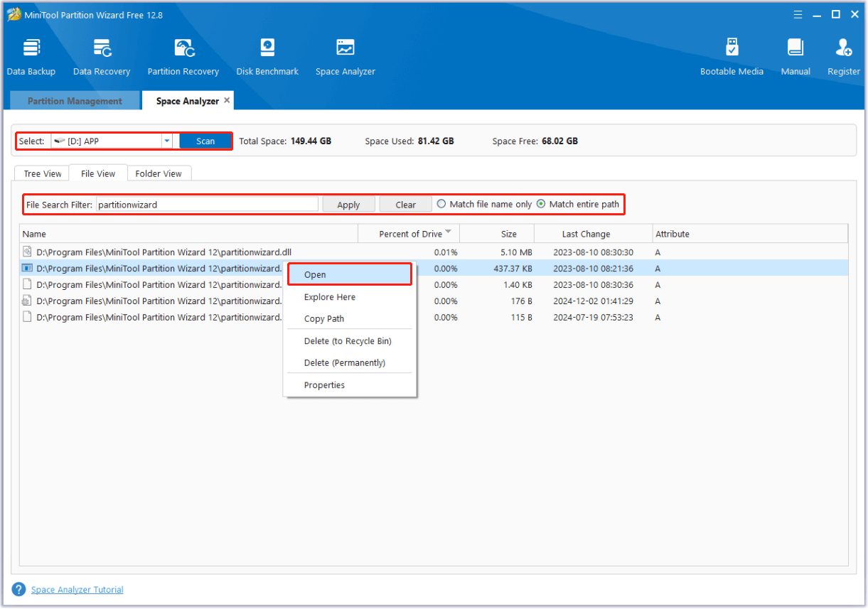Click the 0.01% percent cell
This screenshot has width=868, height=609.
446,252
